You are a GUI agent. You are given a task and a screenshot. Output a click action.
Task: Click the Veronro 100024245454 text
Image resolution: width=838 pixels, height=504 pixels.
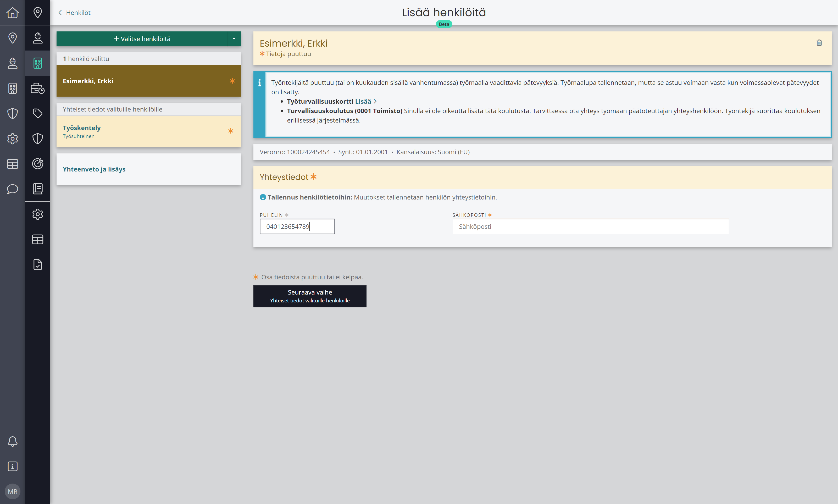pyautogui.click(x=295, y=152)
